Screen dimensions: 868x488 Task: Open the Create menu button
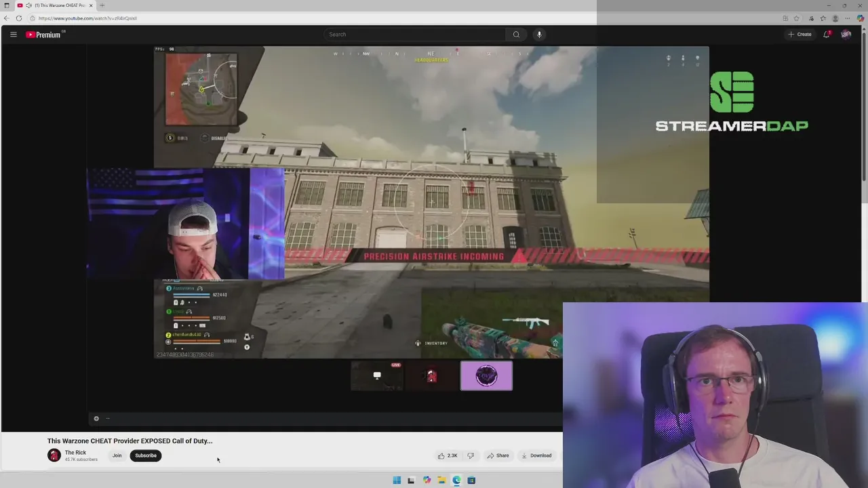[x=800, y=35]
